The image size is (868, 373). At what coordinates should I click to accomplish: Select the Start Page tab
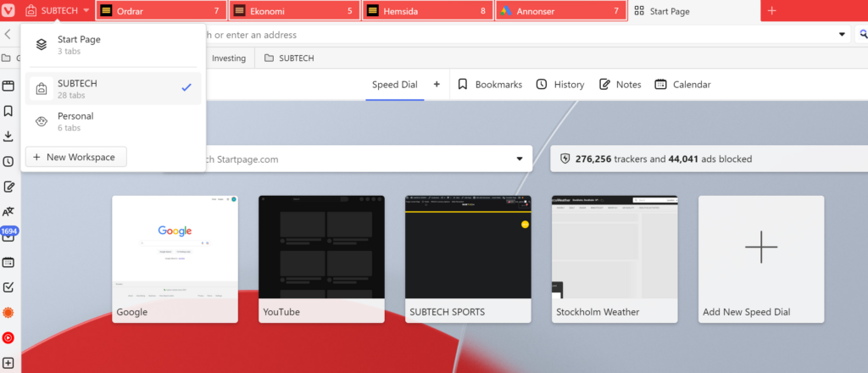(x=694, y=10)
